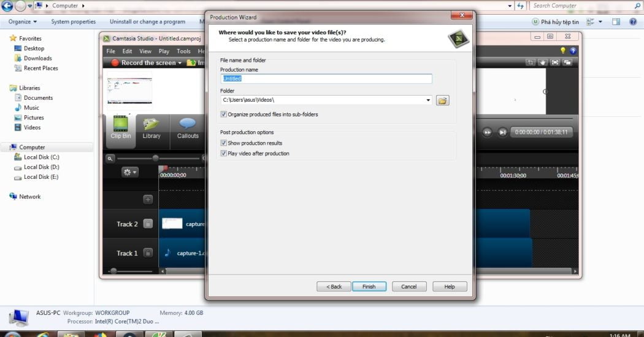Open Documents library

34,97
